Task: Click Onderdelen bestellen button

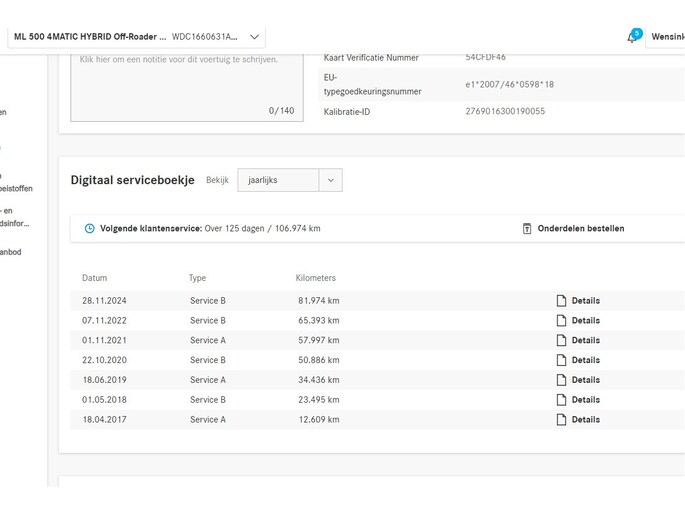Action: (x=580, y=229)
